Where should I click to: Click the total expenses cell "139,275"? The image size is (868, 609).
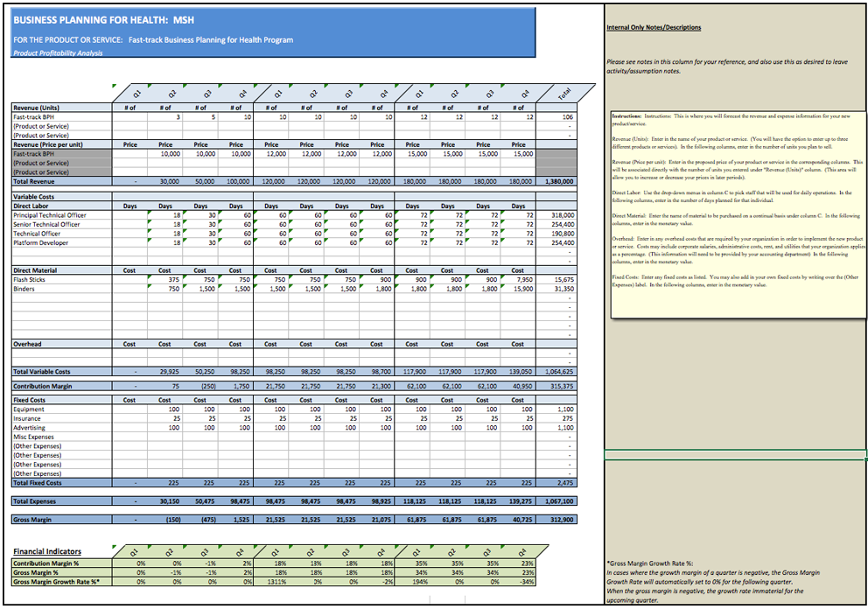519,501
